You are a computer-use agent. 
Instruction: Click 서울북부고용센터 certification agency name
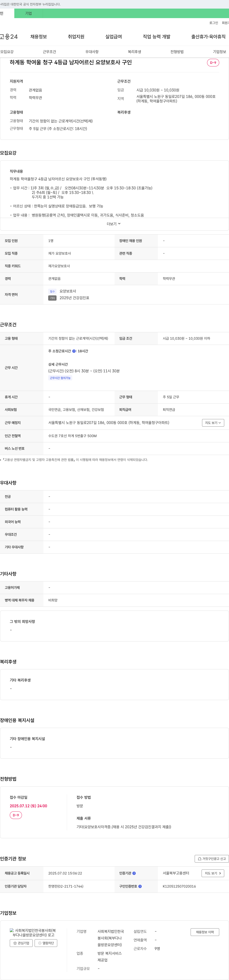(176, 873)
